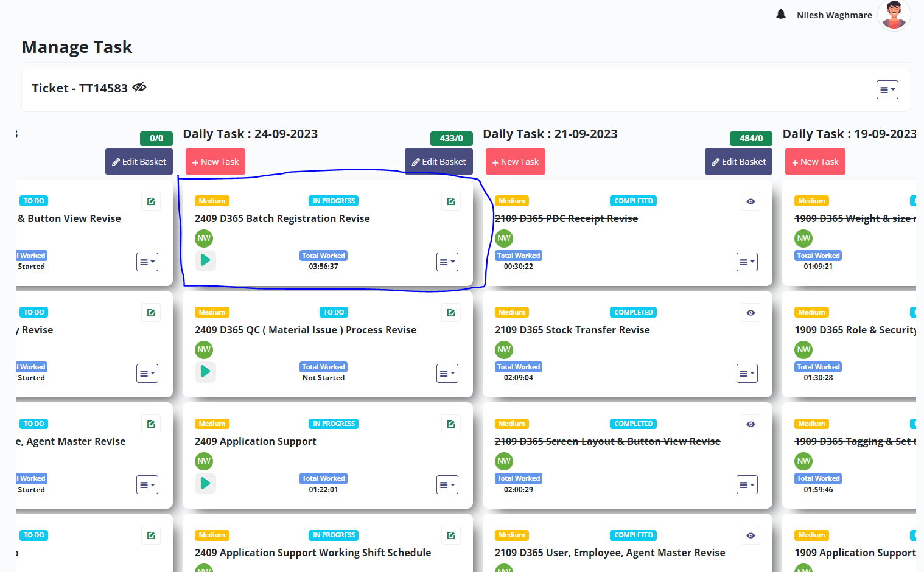The width and height of the screenshot is (924, 572).
Task: Click NW avatar on 1909 Tagging & Set card
Action: click(804, 461)
